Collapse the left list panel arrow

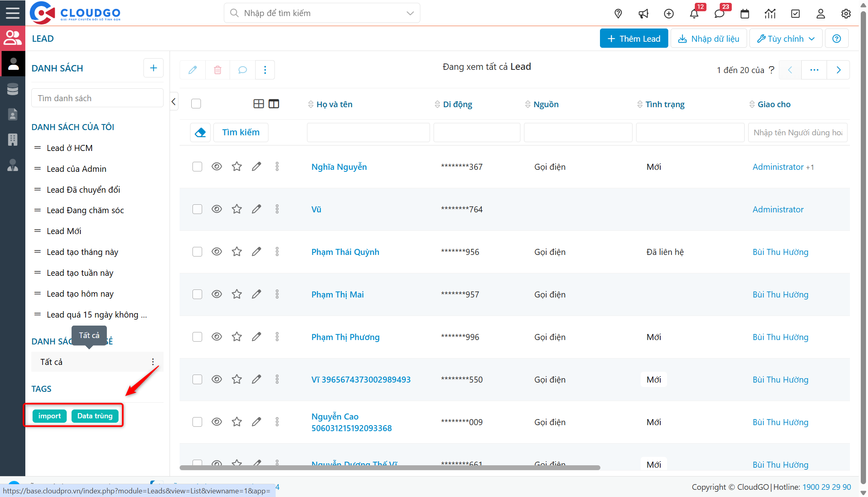[174, 102]
